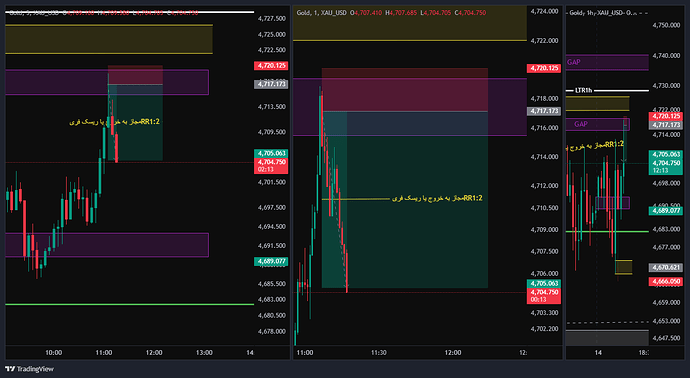690x378 pixels.
Task: Click the gray 4,717.173 price label on the 5-minute chart
Action: click(x=271, y=84)
